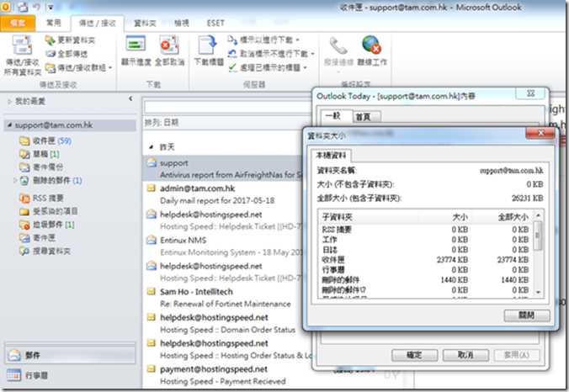The image size is (569, 392).
Task: Click Unmark to Download icon
Action: pyautogui.click(x=232, y=54)
